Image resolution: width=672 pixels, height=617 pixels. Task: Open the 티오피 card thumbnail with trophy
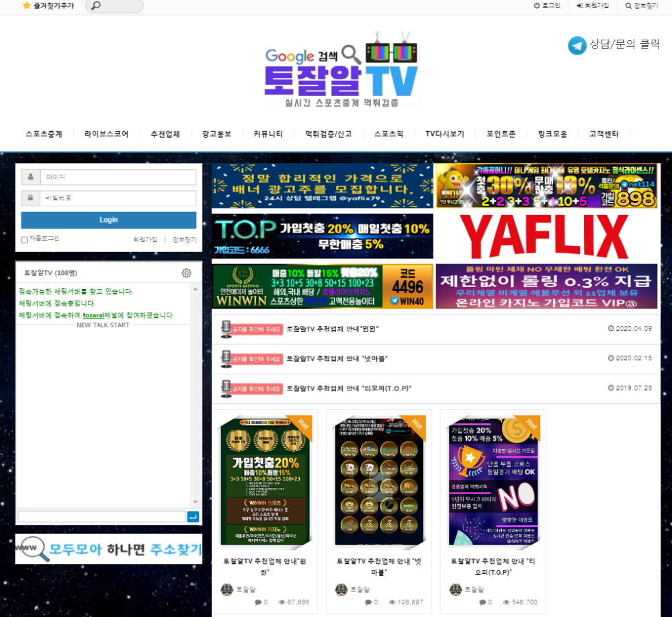tap(494, 482)
